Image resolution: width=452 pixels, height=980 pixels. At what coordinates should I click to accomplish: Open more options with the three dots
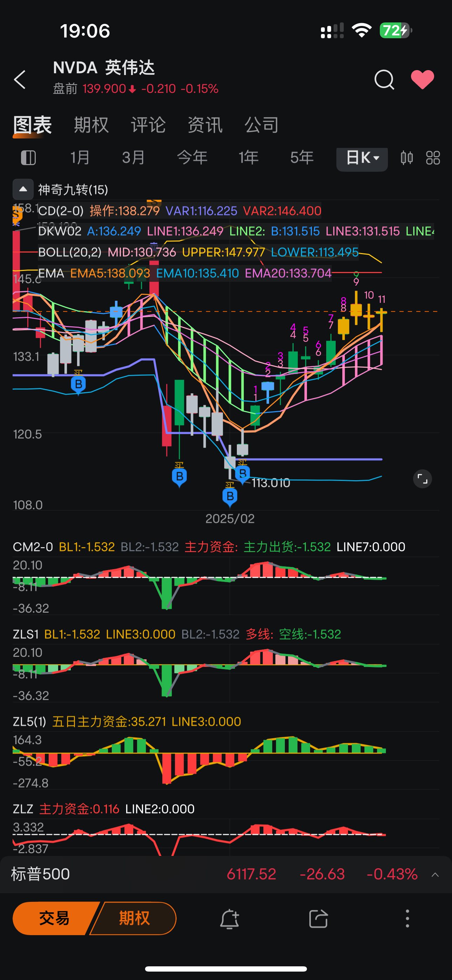[x=407, y=919]
